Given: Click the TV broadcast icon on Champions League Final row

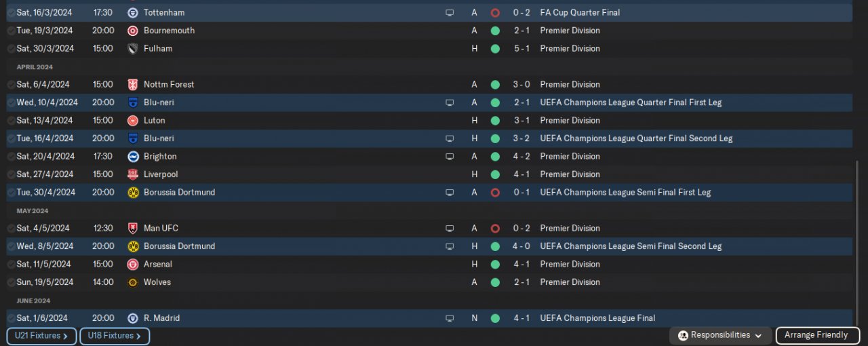Looking at the screenshot, I should click(450, 318).
